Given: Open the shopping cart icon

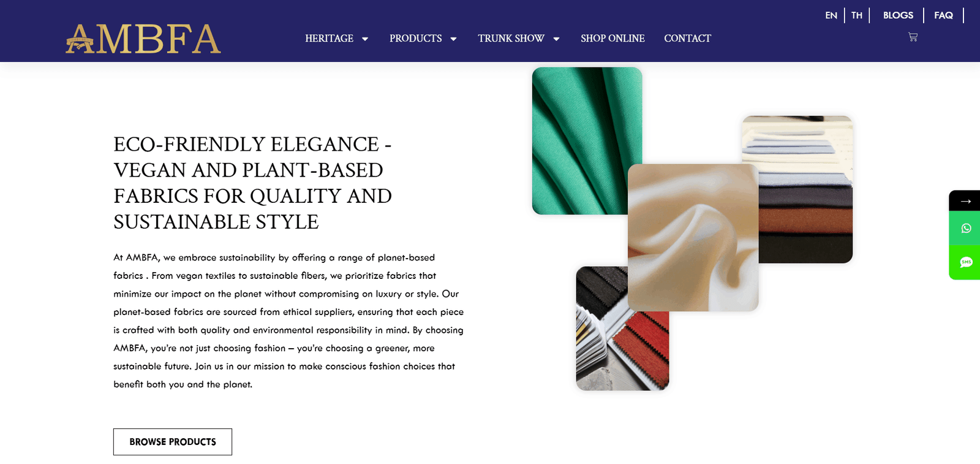Looking at the screenshot, I should tap(913, 37).
